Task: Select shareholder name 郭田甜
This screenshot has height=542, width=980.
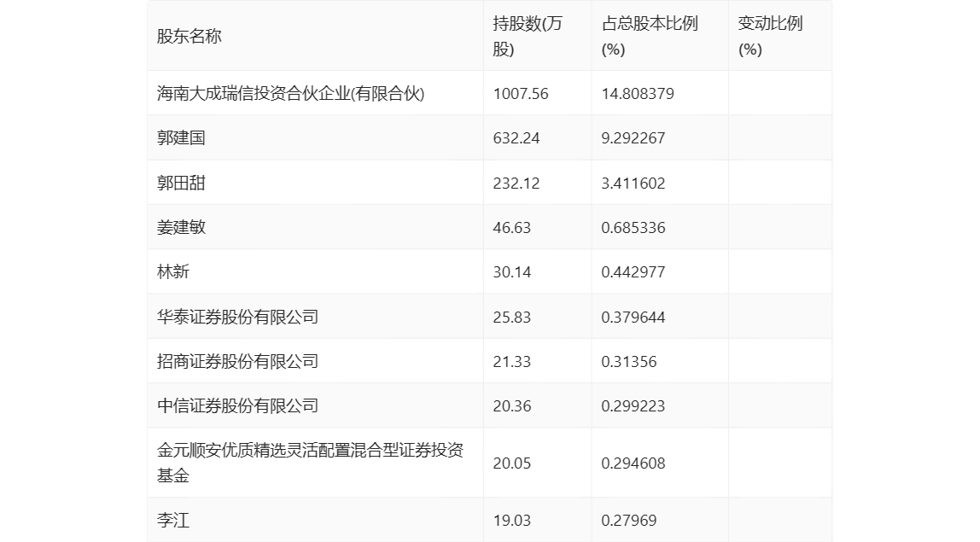Action: coord(181,184)
